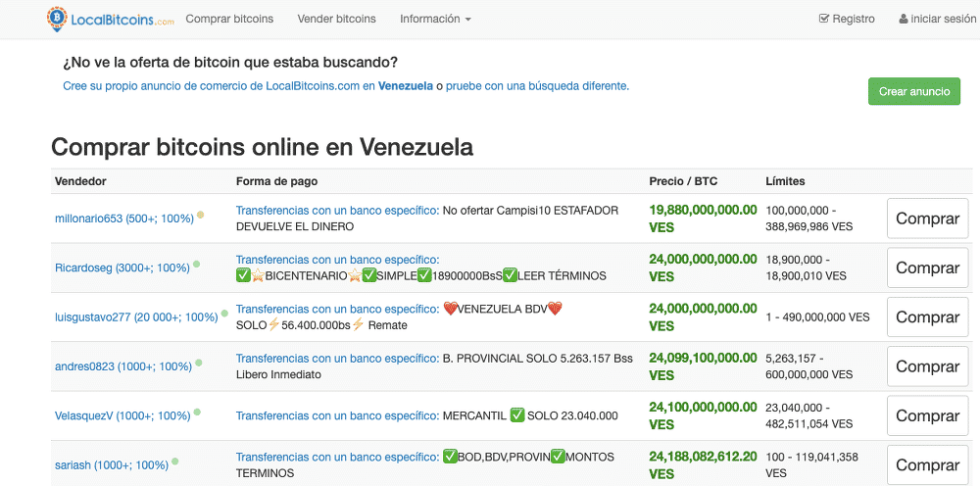Click Comprar button for andres0823 offer
Image resolution: width=980 pixels, height=486 pixels.
coord(927,366)
